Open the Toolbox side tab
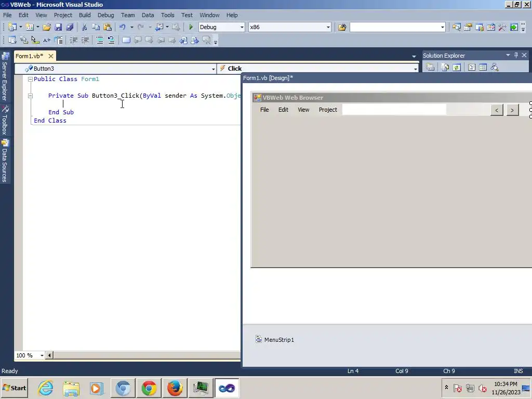 (5, 120)
